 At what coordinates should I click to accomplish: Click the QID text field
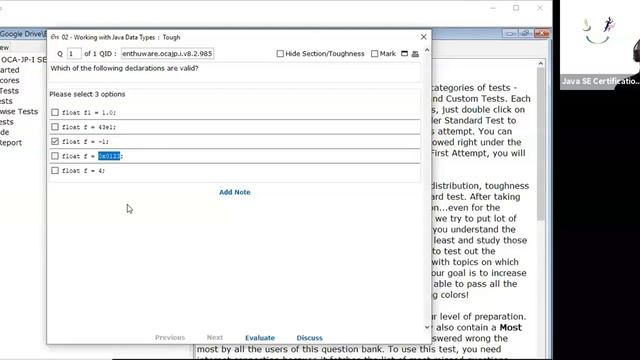point(167,53)
